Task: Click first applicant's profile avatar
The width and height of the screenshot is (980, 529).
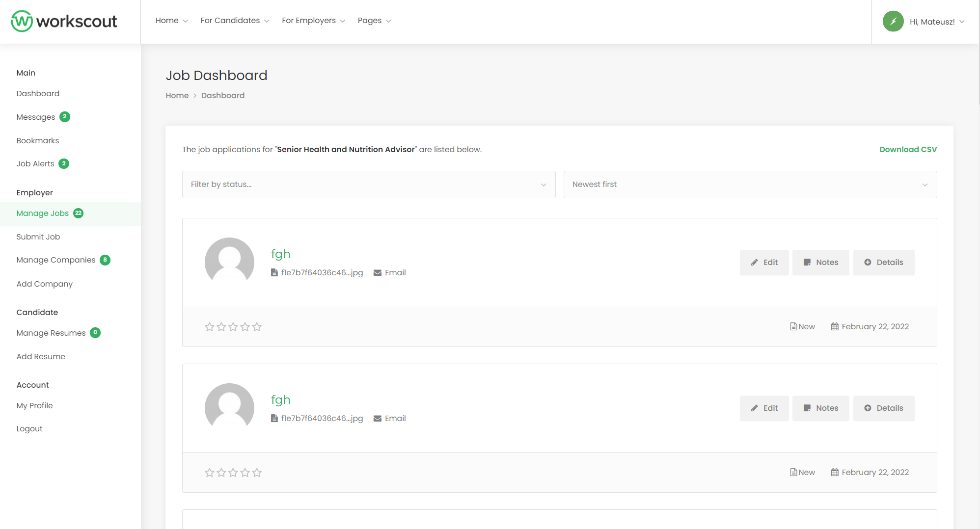Action: pyautogui.click(x=229, y=262)
